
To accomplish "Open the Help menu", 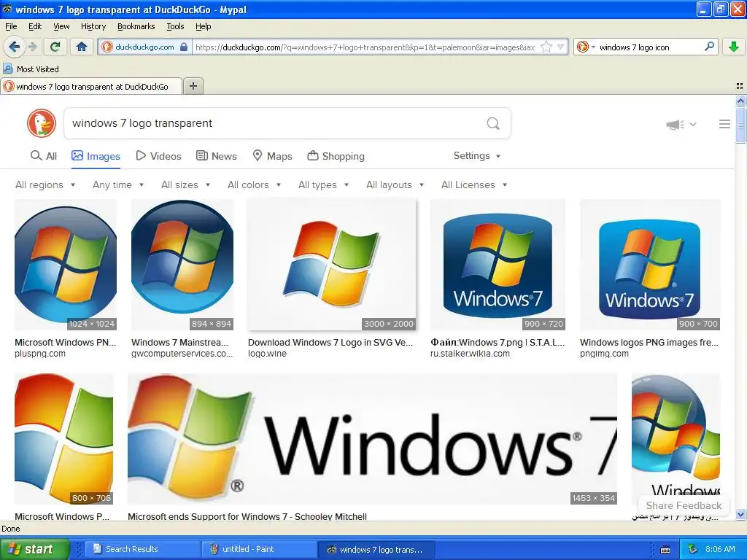I will pyautogui.click(x=204, y=26).
